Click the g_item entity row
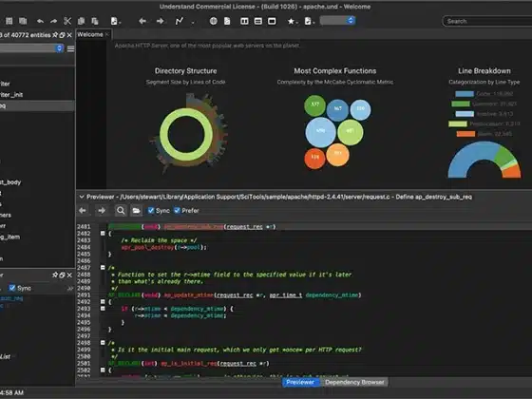 coord(37,237)
